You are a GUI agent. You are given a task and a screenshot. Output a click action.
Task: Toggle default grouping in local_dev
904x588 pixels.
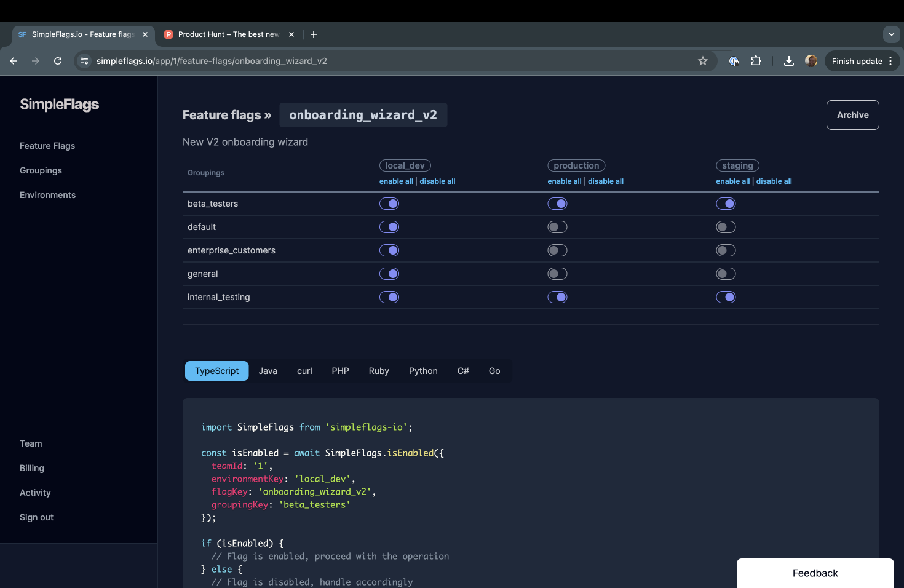[x=389, y=227]
